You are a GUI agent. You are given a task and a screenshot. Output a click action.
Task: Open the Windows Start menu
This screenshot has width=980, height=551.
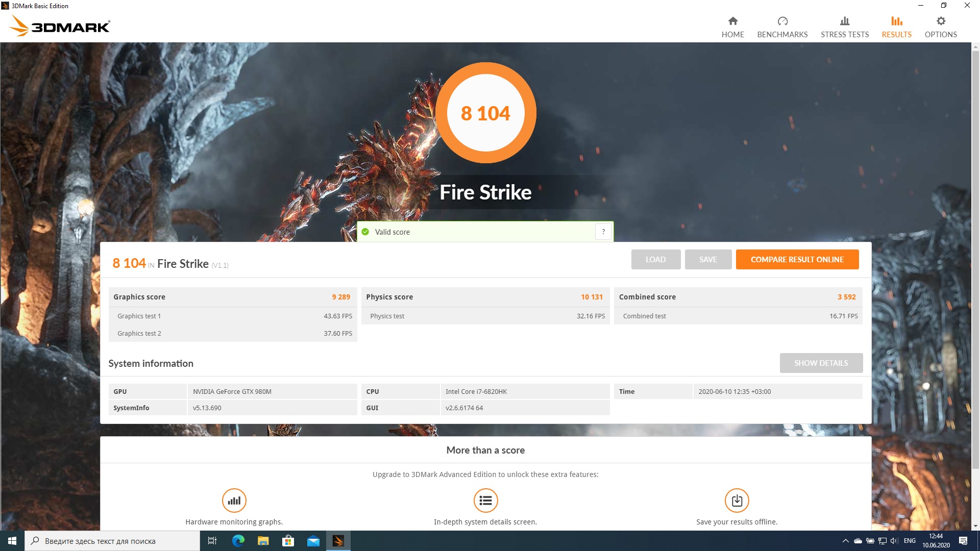click(x=12, y=541)
